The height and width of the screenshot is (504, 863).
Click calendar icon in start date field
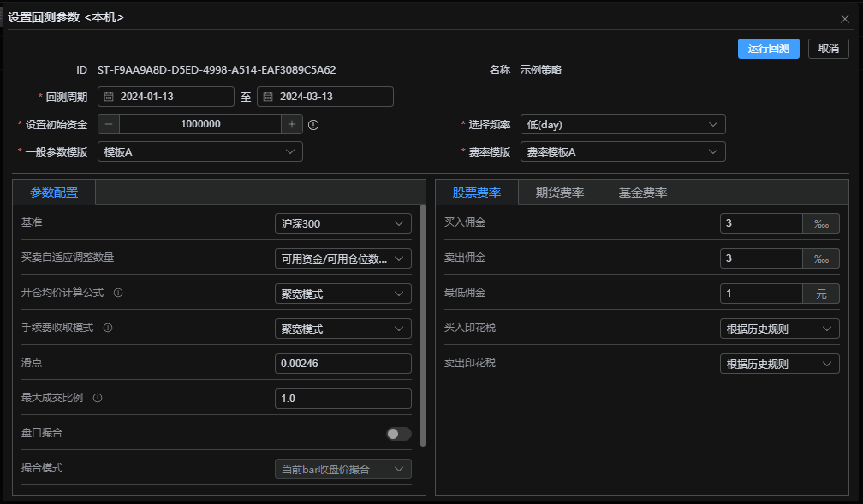(x=109, y=97)
